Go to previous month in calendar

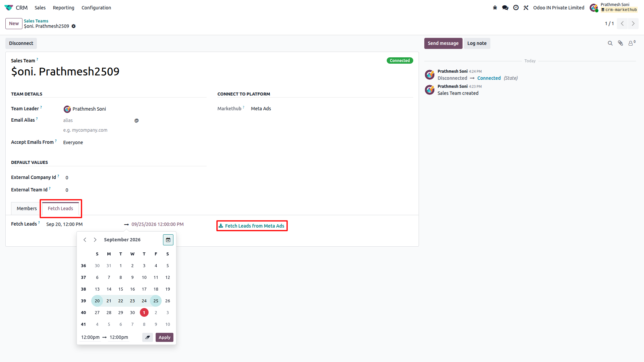click(85, 240)
